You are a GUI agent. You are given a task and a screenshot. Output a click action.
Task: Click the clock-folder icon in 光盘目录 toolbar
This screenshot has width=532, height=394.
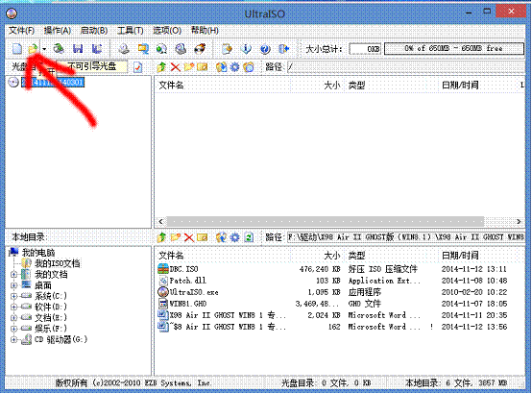249,67
